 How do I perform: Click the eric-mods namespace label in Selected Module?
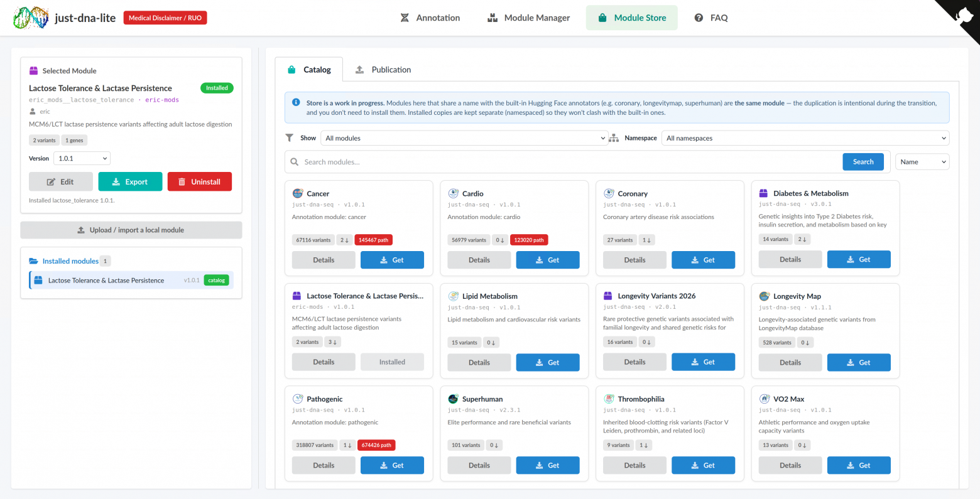162,100
